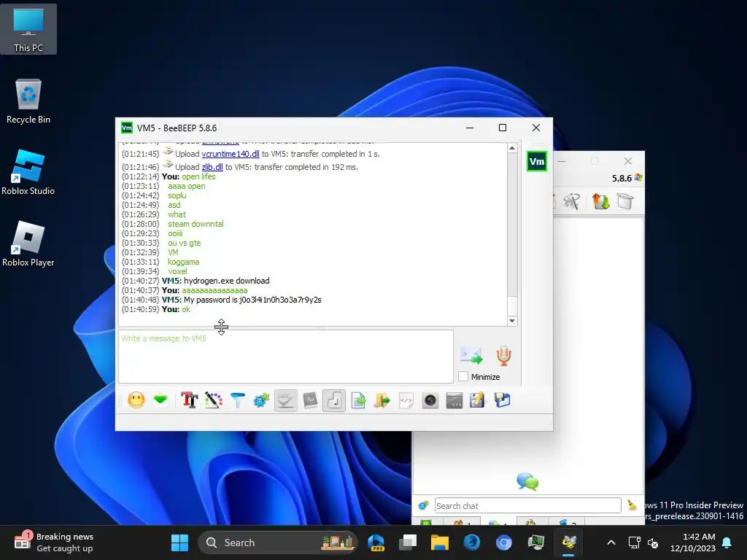This screenshot has width=747, height=560.
Task: Open This PC desktop icon
Action: click(28, 29)
